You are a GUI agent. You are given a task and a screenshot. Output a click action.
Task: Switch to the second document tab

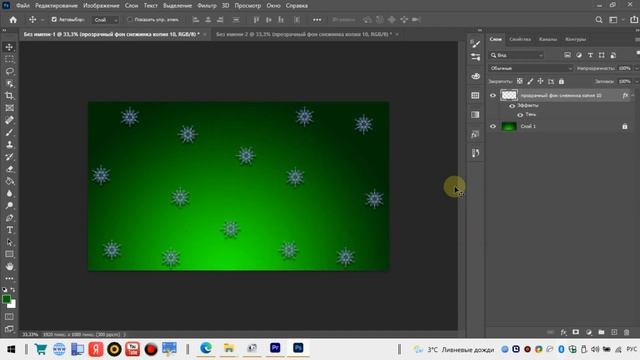coord(303,34)
